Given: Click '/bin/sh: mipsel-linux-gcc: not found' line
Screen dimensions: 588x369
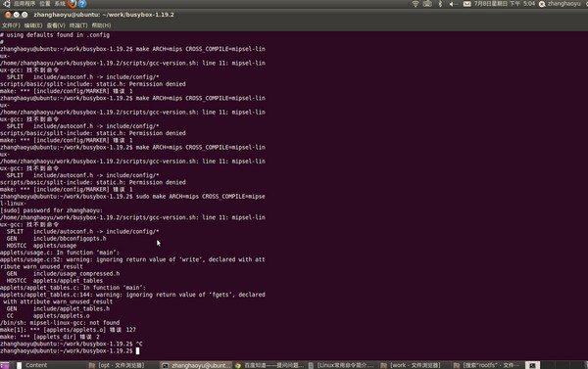Looking at the screenshot, I should click(60, 323).
